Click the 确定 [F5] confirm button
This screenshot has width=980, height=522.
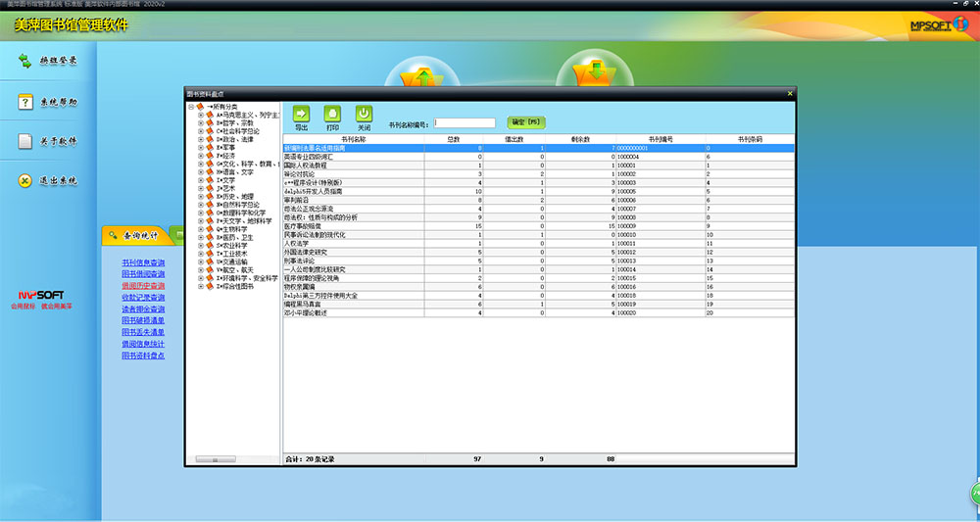525,122
